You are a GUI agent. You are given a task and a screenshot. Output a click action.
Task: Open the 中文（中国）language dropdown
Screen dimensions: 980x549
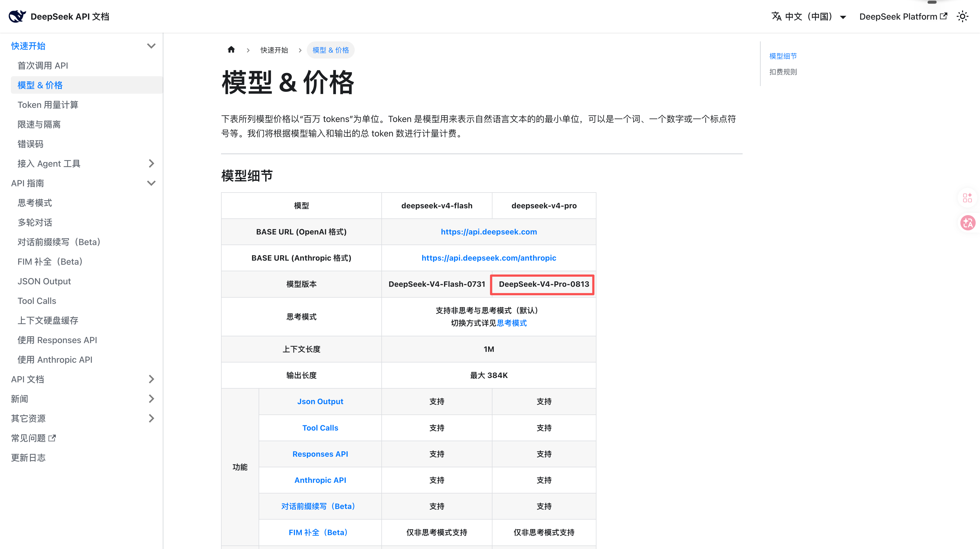pyautogui.click(x=809, y=16)
